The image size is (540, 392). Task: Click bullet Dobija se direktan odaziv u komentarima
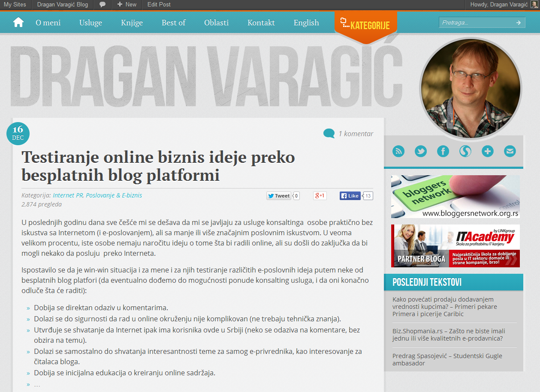pos(101,308)
